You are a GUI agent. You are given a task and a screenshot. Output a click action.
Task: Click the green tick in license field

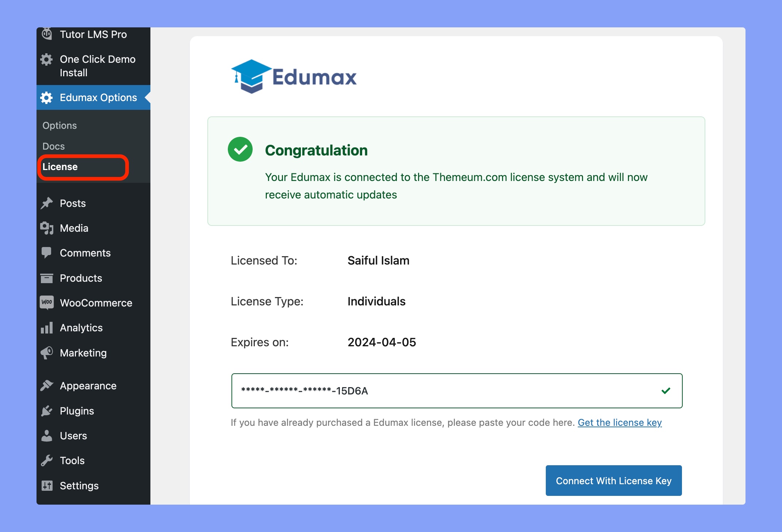666,391
